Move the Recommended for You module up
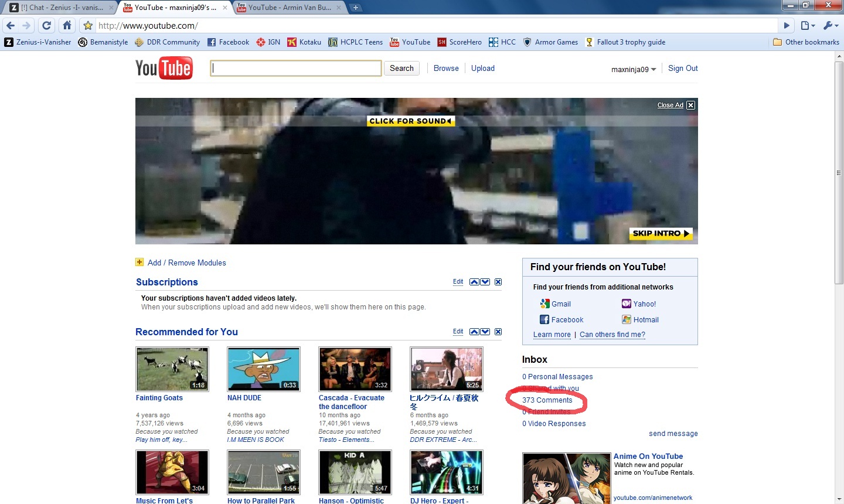 [474, 332]
